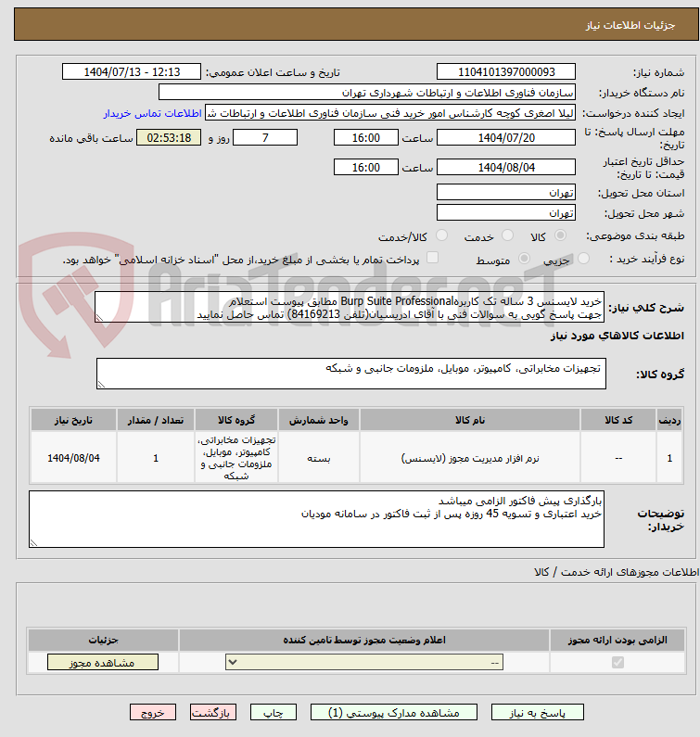Click the توضیحات خریدار notes box
Viewport: 700px width, 737px height.
(x=316, y=519)
